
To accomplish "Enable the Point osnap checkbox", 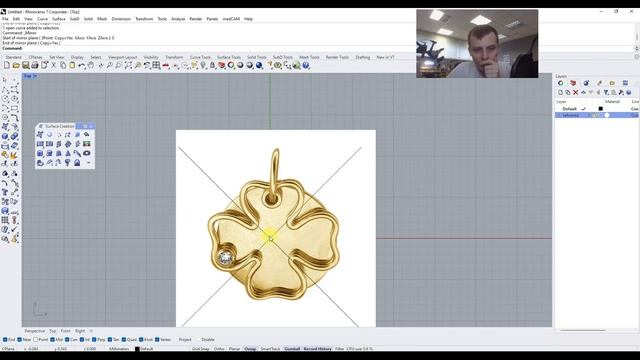I will [36, 340].
